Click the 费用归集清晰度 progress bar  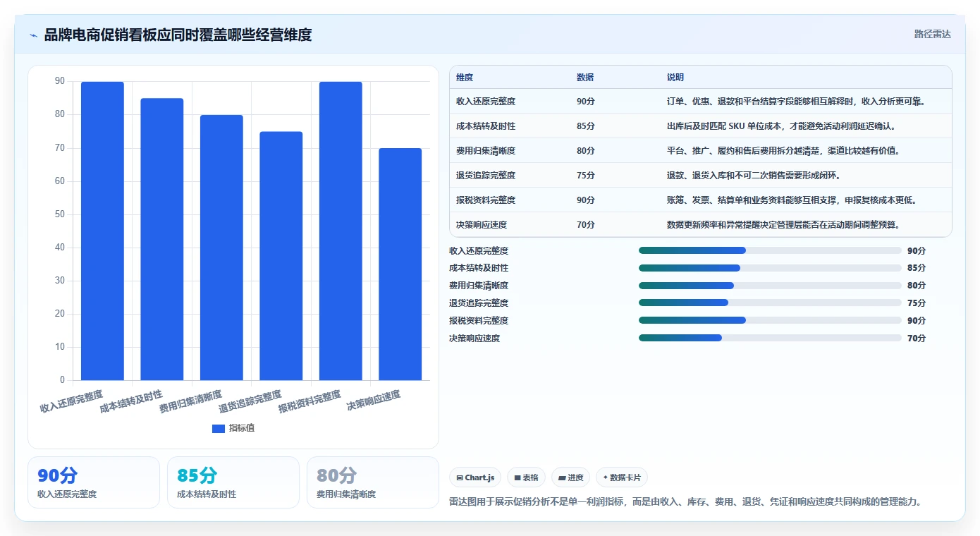click(770, 286)
